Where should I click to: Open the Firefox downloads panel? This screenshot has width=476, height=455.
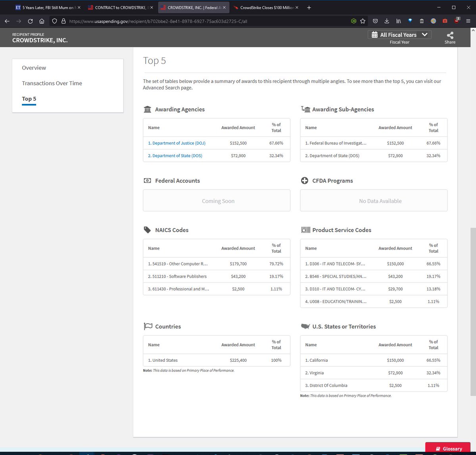[x=387, y=21]
